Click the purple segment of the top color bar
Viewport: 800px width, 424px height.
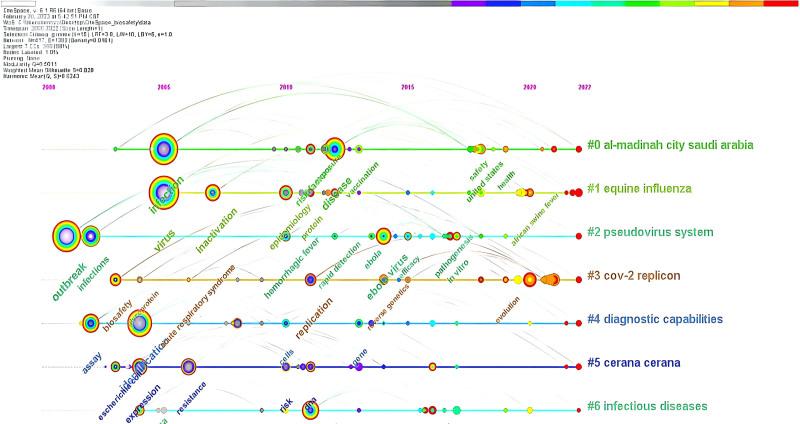coord(465,4)
